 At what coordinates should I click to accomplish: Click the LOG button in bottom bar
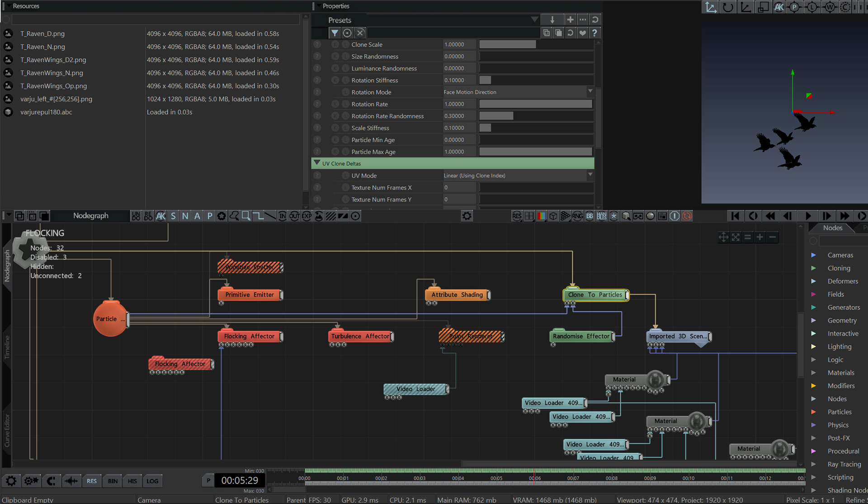(x=152, y=481)
